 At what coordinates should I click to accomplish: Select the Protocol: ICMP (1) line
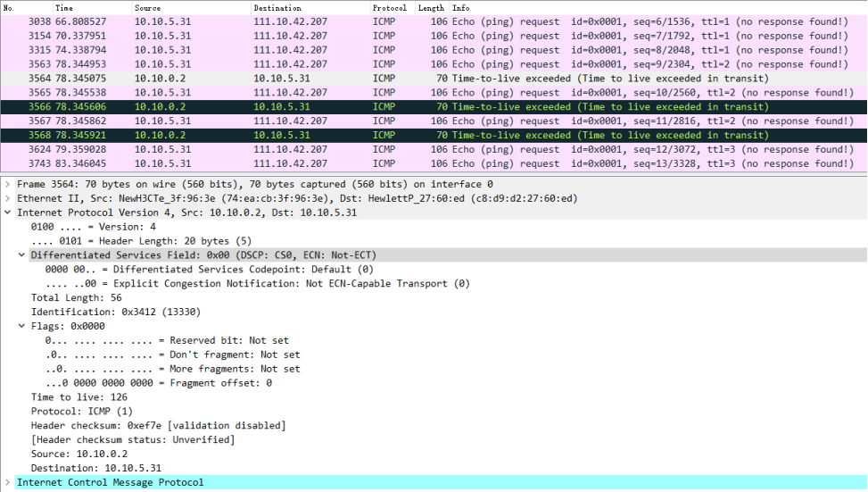(x=82, y=411)
